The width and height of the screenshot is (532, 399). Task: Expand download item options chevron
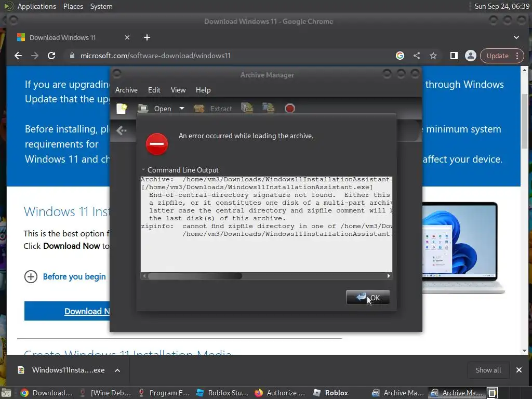coord(117,370)
